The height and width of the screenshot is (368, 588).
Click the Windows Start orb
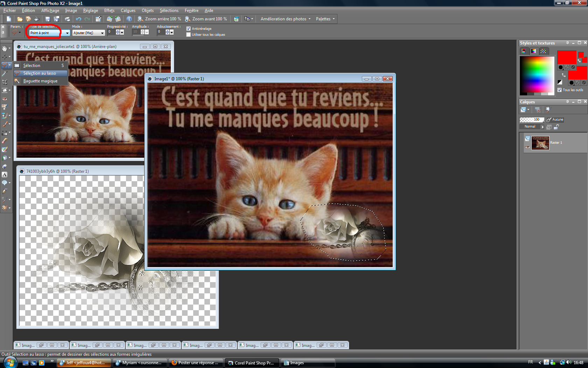(10, 362)
